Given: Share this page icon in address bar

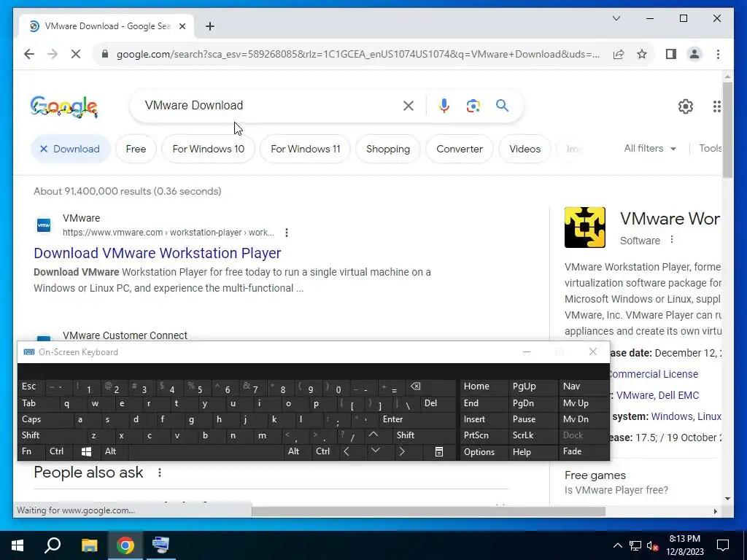Looking at the screenshot, I should (x=619, y=54).
